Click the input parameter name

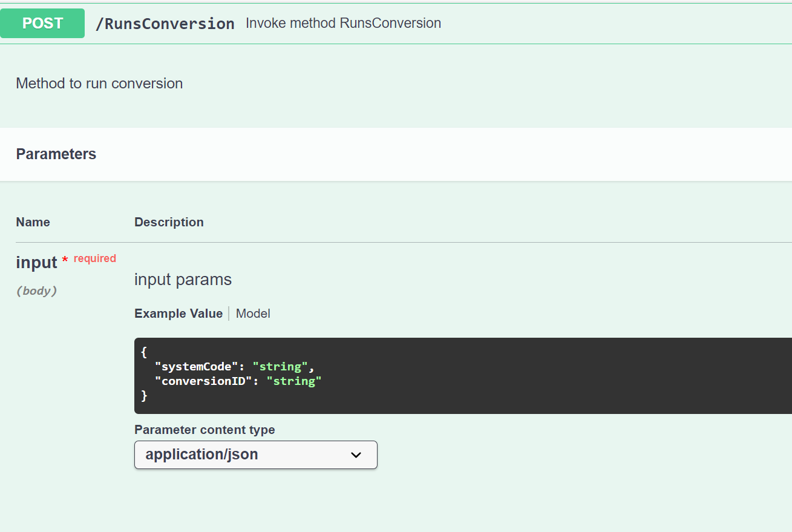(x=36, y=263)
